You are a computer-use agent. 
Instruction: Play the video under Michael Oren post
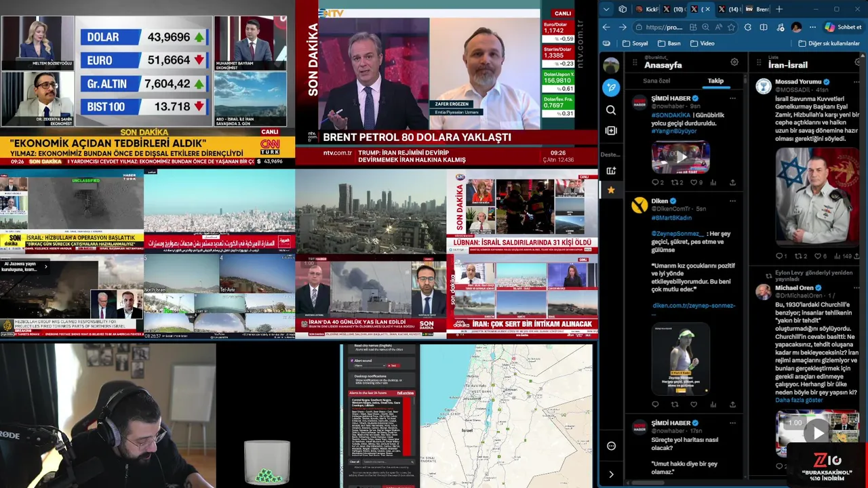point(817,433)
